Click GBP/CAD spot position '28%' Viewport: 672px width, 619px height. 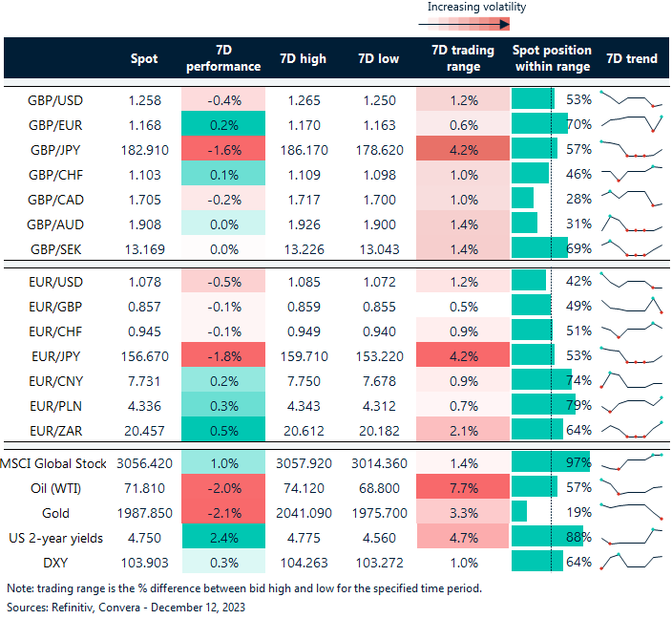578,199
